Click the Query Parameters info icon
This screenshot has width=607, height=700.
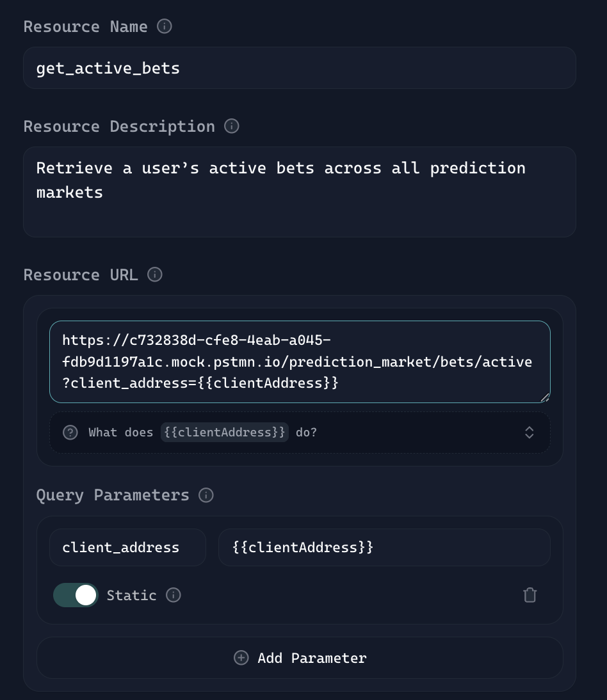[x=206, y=495]
